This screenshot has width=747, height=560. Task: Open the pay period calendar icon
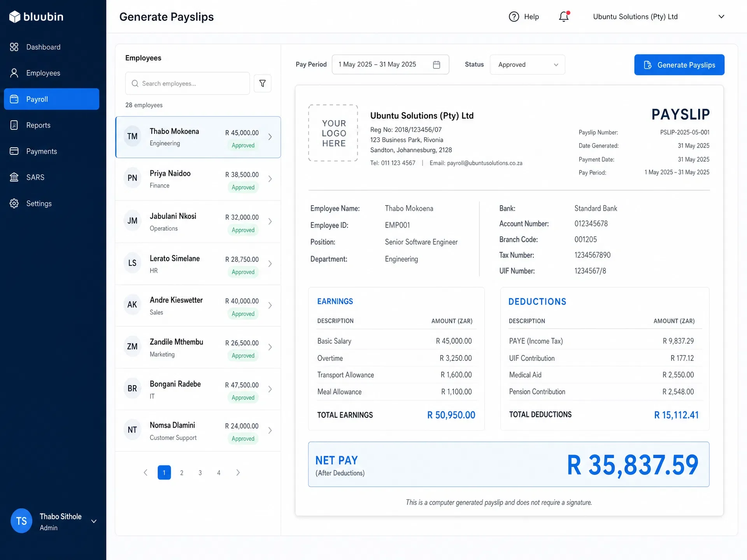[437, 65]
